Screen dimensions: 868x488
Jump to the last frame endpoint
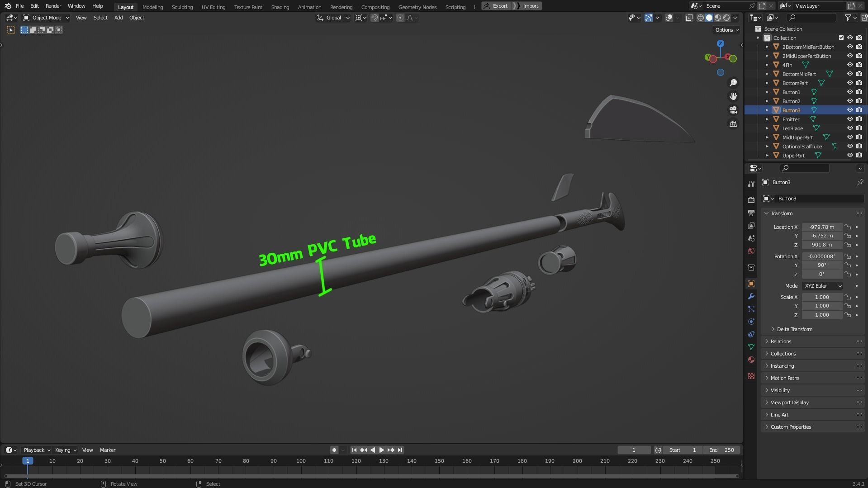[x=400, y=450]
